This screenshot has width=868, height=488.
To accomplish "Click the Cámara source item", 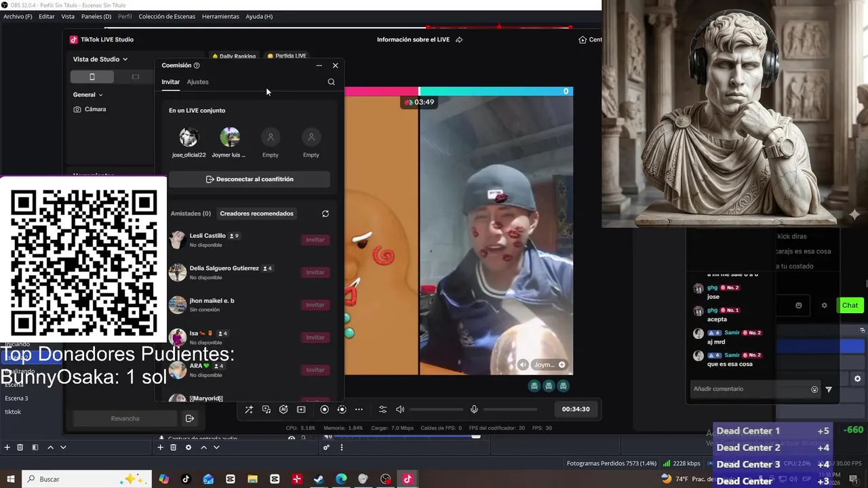I will pyautogui.click(x=90, y=109).
